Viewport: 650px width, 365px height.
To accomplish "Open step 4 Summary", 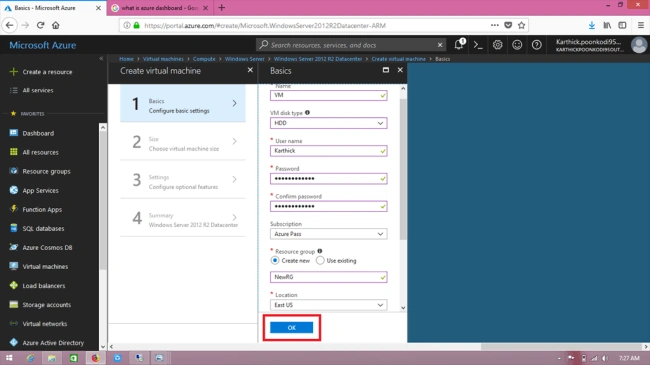I will click(183, 218).
